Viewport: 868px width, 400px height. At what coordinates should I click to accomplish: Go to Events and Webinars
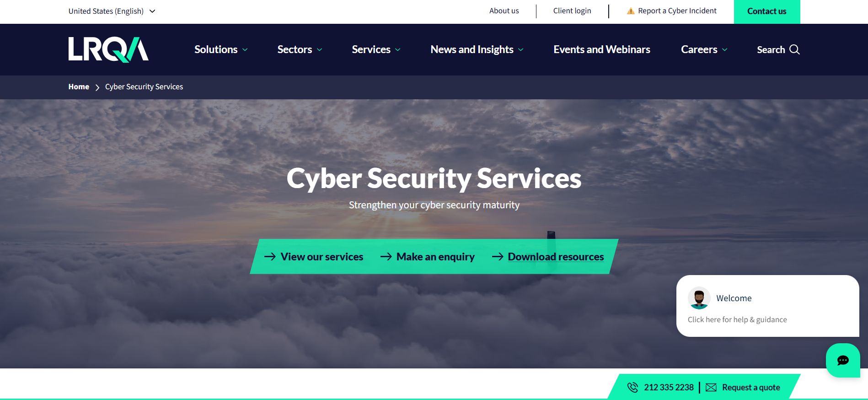pyautogui.click(x=602, y=49)
